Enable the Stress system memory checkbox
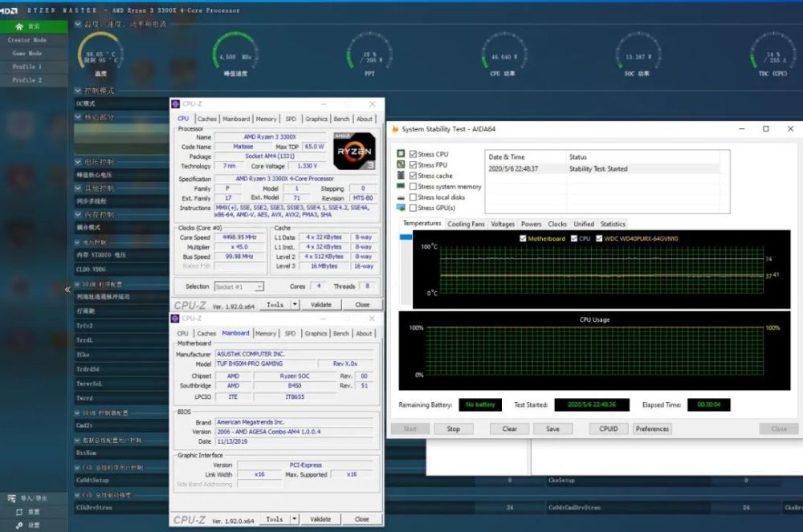Viewport: 803px width, 532px height. point(414,186)
